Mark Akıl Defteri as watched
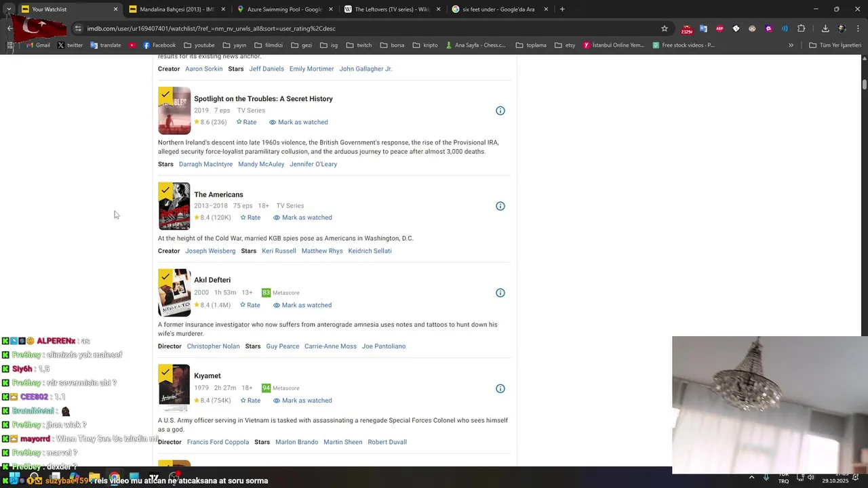The height and width of the screenshot is (488, 868). [x=302, y=305]
